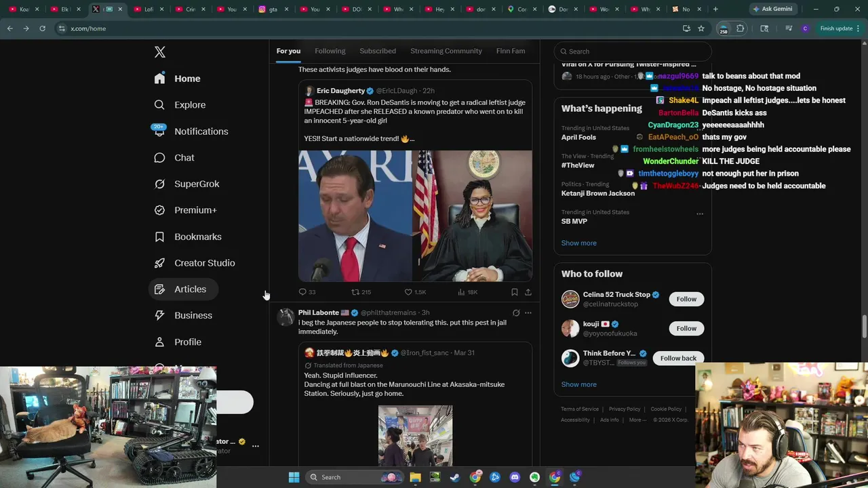Click the X search field
Viewport: 868px width, 488px height.
click(633, 52)
